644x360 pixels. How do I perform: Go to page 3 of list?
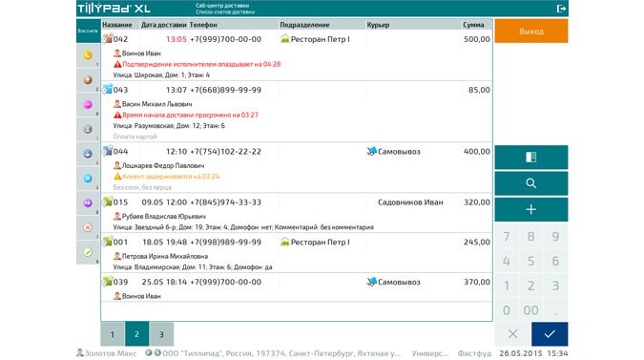click(x=161, y=334)
